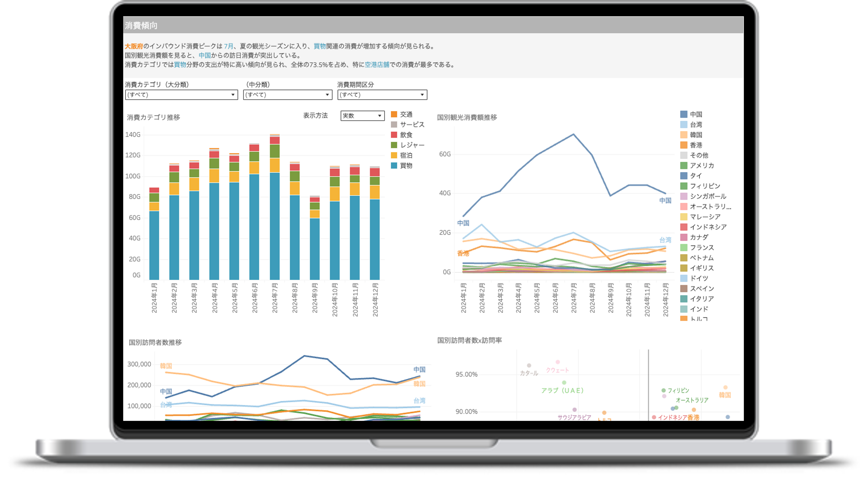Image resolution: width=868 pixels, height=483 pixels.
Task: Click the 大阪府 highlighted text
Action: (134, 46)
